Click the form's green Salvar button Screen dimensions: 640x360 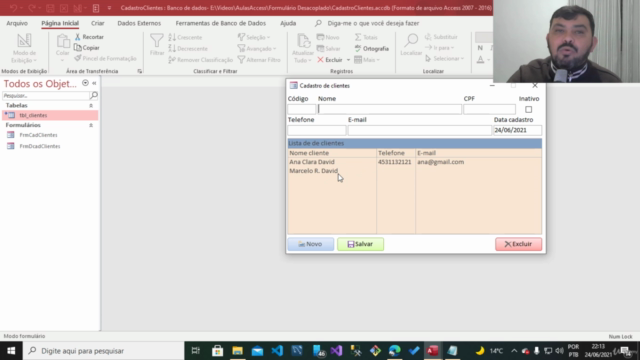pyautogui.click(x=360, y=244)
